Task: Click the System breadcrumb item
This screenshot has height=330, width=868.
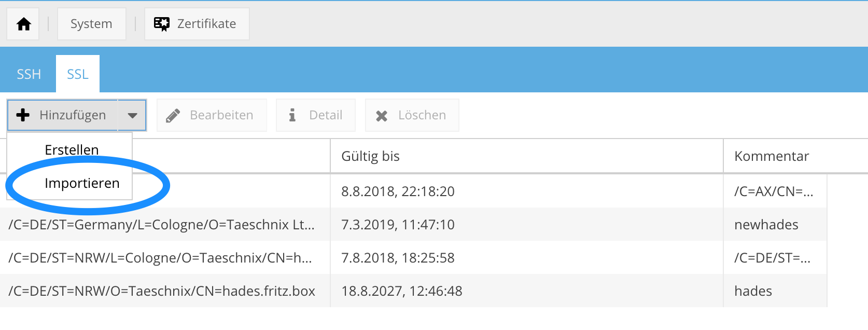Action: tap(91, 23)
